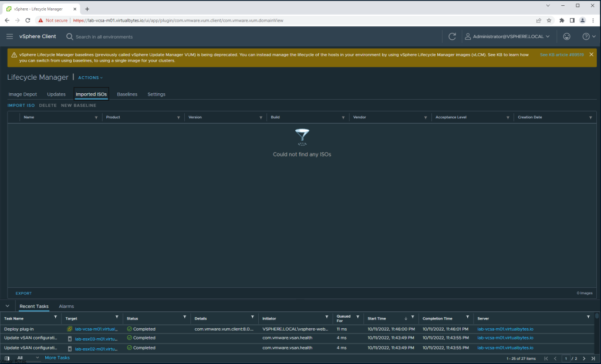Filter the Creation Date column
Screen dimensions: 601x364
590,117
